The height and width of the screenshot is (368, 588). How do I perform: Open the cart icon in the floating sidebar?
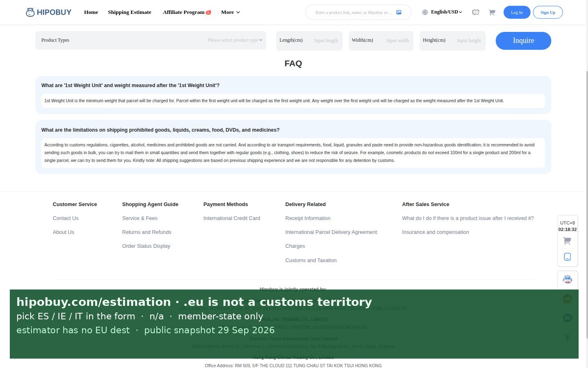[x=567, y=241]
